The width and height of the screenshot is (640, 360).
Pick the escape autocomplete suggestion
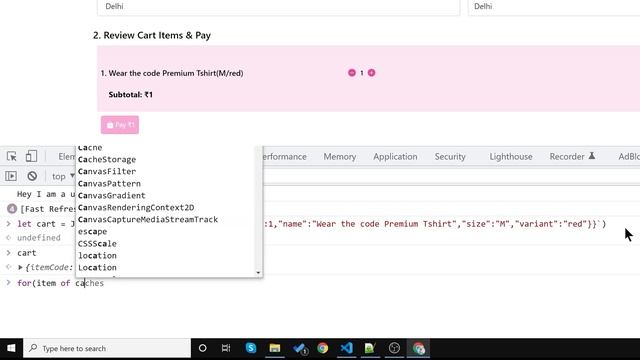click(x=92, y=231)
